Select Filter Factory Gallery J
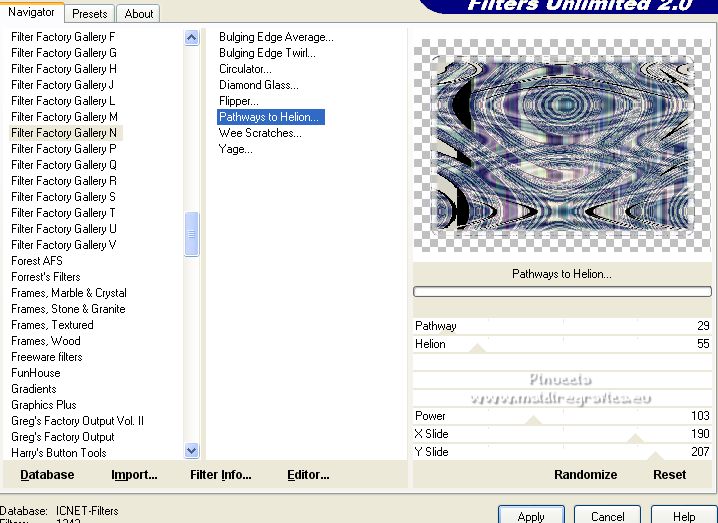The image size is (718, 523). [x=63, y=85]
